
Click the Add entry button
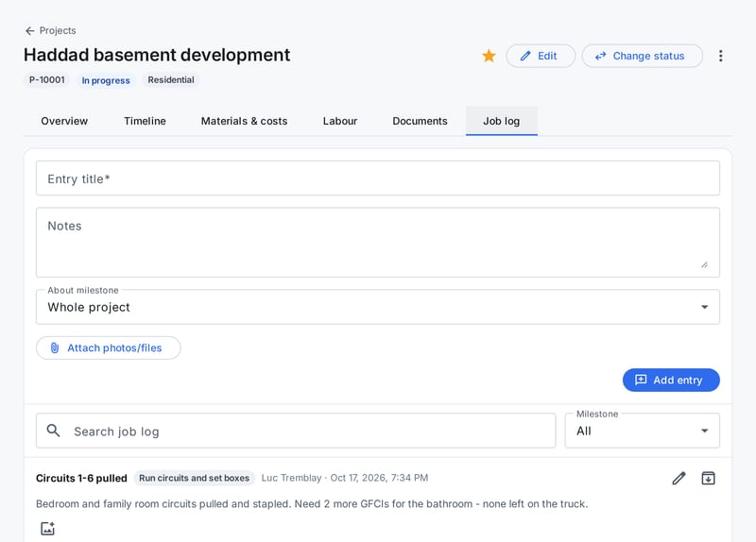click(671, 381)
